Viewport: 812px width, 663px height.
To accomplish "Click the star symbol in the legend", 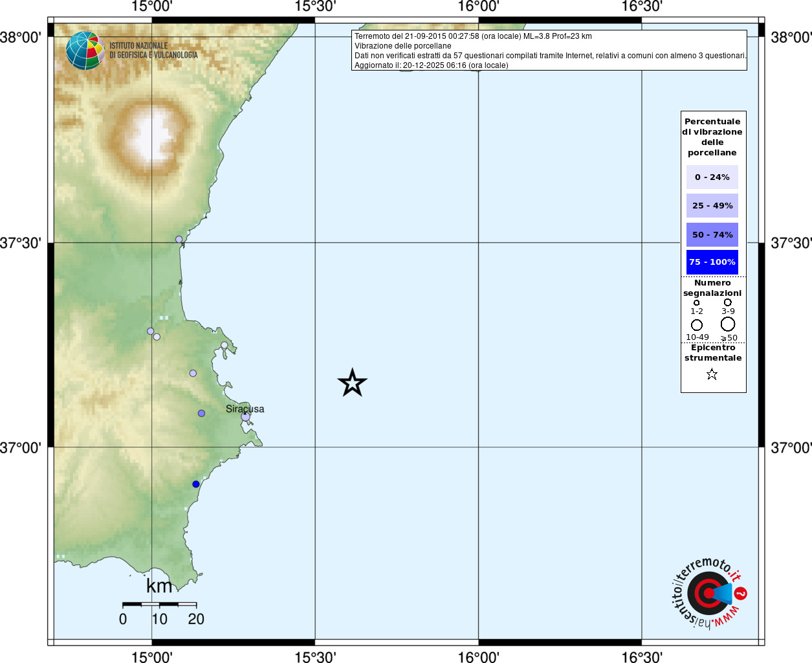I will pos(712,374).
